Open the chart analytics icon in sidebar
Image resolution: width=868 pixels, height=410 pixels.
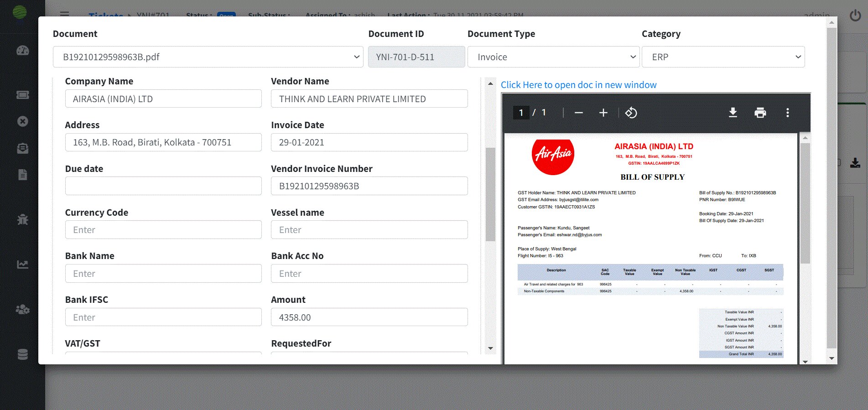[x=22, y=264]
